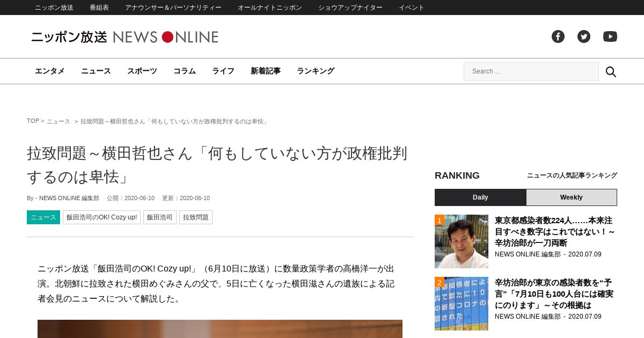Click the NEWS ONLINE 編集部 - 2020.07.09 byline under ranking 1
The width and height of the screenshot is (644, 338).
click(x=548, y=254)
